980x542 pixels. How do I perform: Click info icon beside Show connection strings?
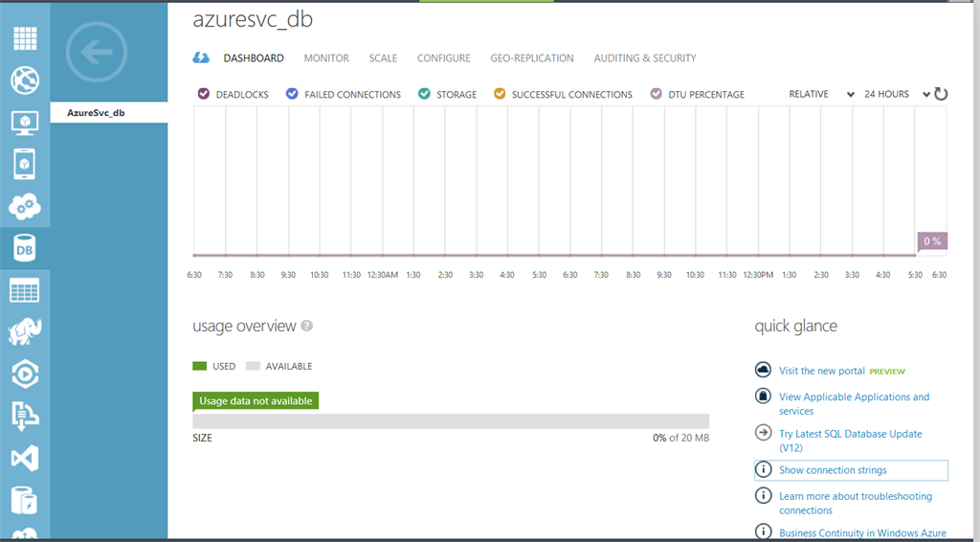coord(763,469)
